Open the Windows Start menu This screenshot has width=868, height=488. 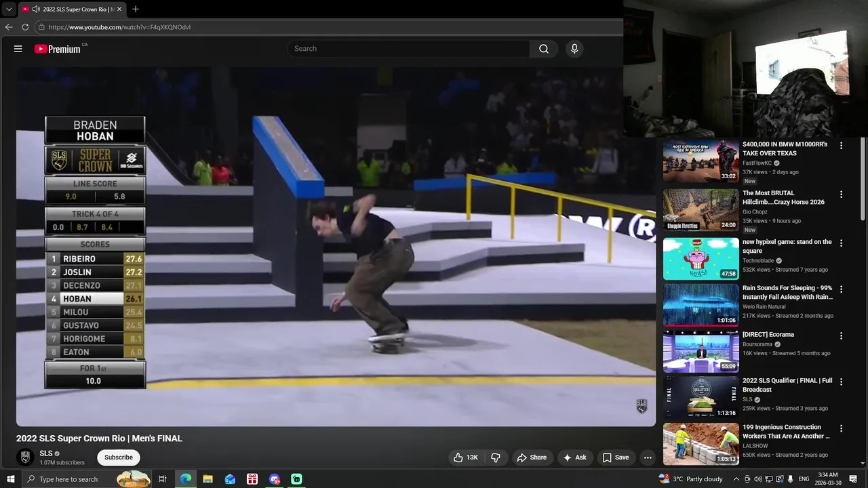(x=10, y=479)
